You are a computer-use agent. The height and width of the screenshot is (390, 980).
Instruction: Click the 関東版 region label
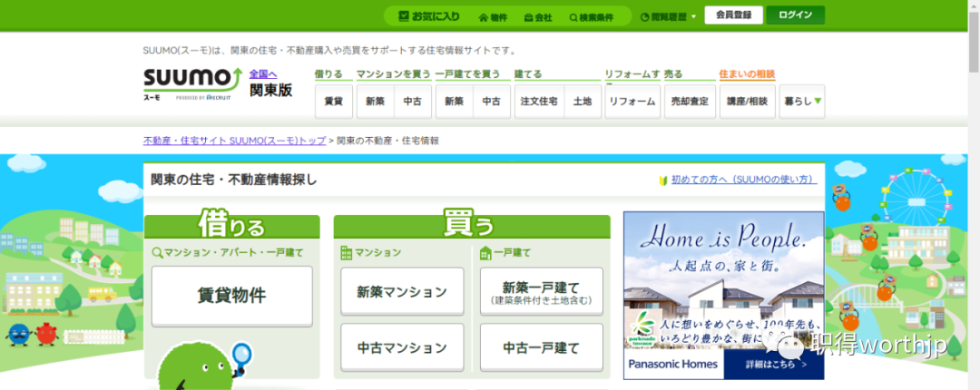271,90
